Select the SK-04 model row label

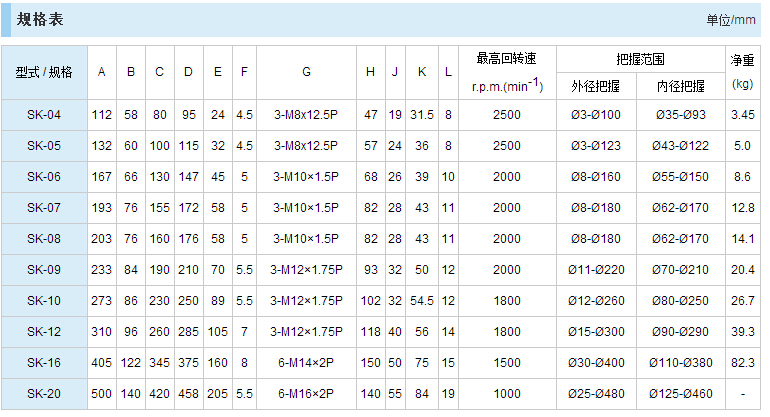(45, 115)
